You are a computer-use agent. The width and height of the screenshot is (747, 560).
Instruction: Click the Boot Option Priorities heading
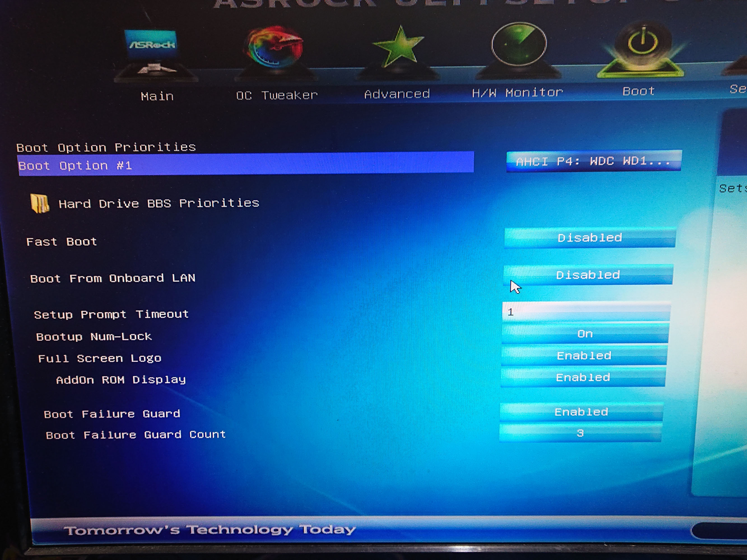[x=106, y=148]
